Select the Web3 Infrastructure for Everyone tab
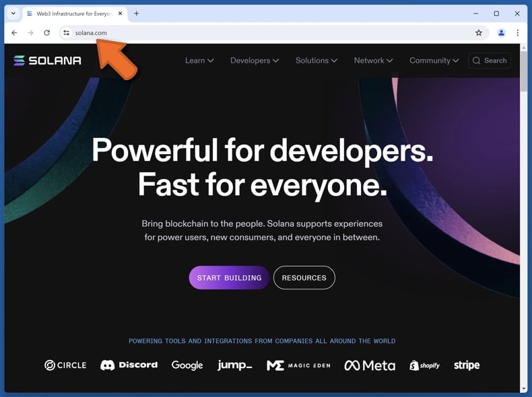532x397 pixels. point(75,14)
